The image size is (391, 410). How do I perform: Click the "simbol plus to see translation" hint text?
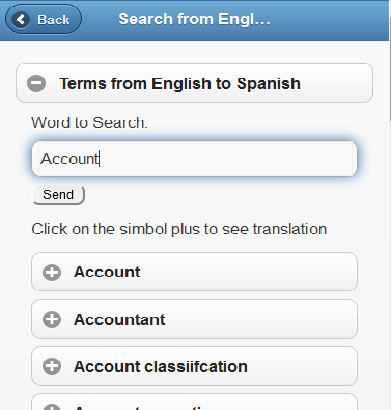tap(223, 229)
